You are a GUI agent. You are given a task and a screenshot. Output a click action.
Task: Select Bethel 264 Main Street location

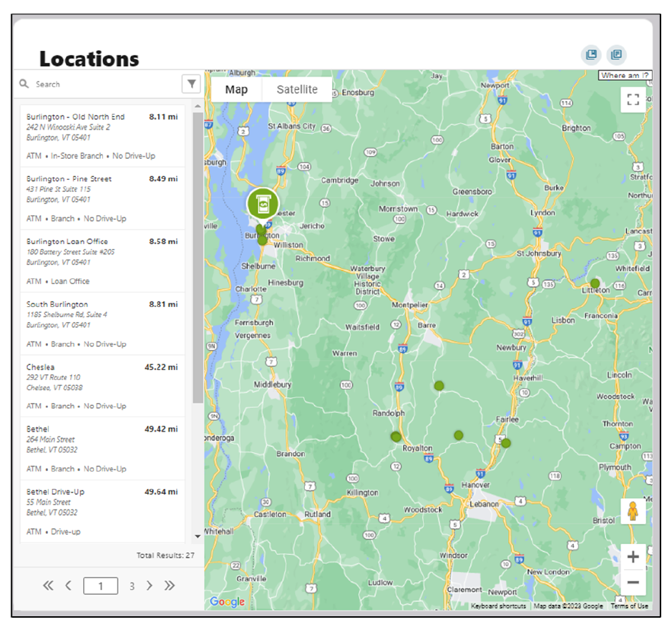pos(102,448)
